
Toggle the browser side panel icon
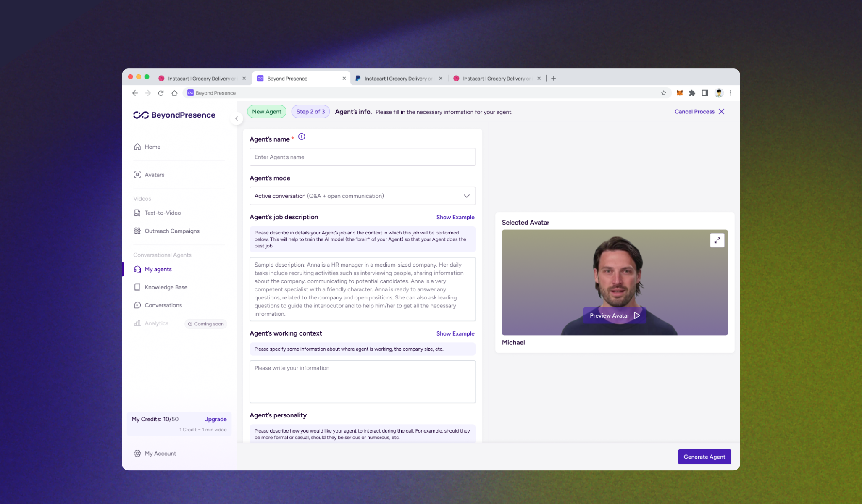coord(705,93)
